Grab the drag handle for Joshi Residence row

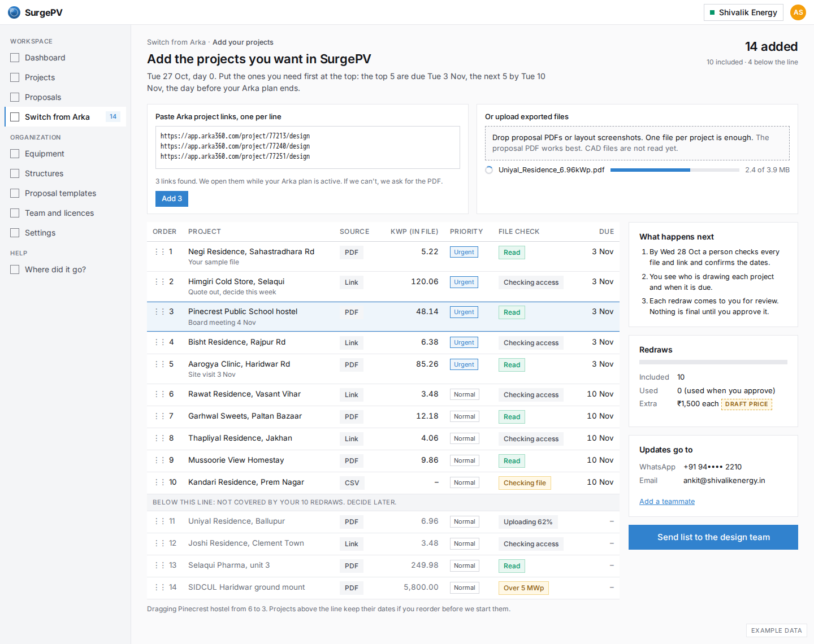point(159,543)
